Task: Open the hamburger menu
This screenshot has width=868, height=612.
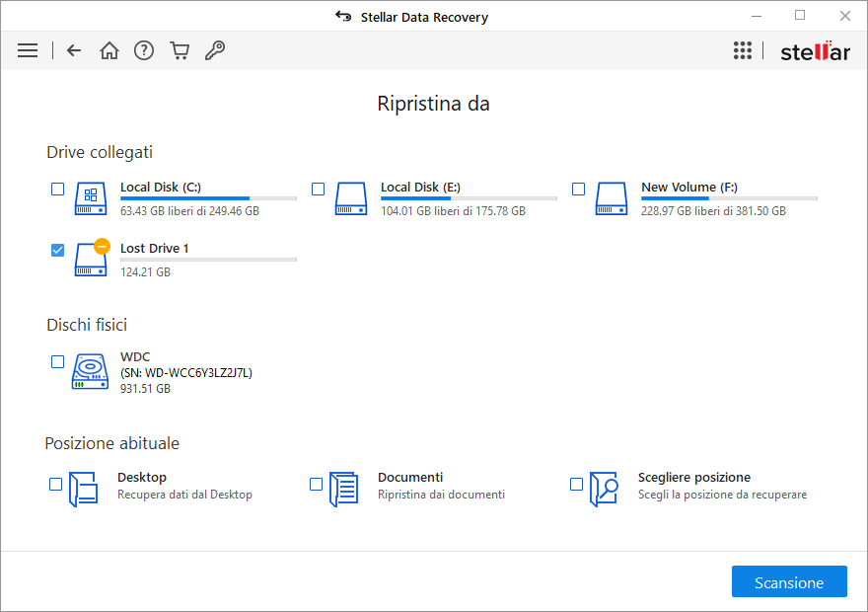Action: pos(28,50)
